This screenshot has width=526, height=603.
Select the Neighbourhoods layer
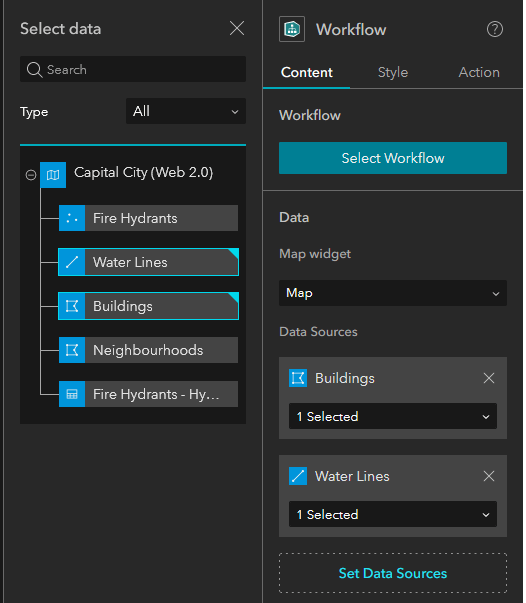[148, 350]
